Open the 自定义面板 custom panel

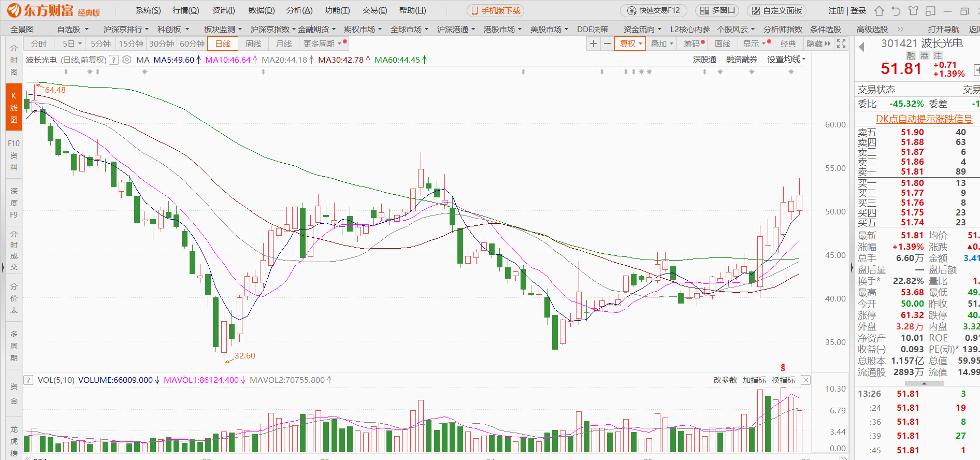coord(777,10)
